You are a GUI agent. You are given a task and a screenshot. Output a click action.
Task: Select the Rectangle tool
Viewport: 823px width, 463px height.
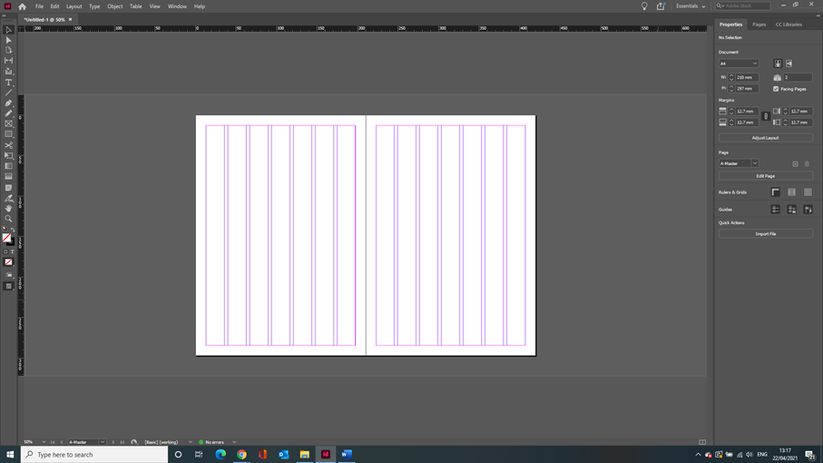click(8, 134)
